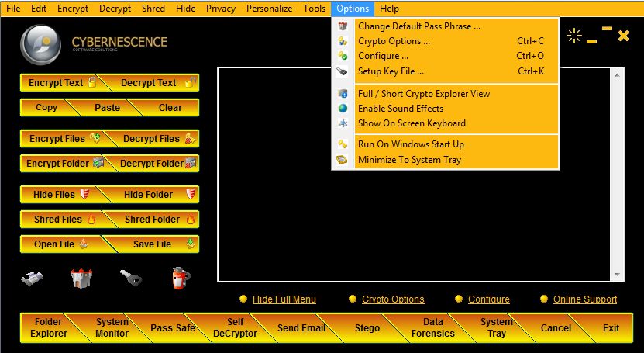Viewport: 644px width, 353px height.
Task: Click the scrollbar down arrow in text area
Action: 617,274
